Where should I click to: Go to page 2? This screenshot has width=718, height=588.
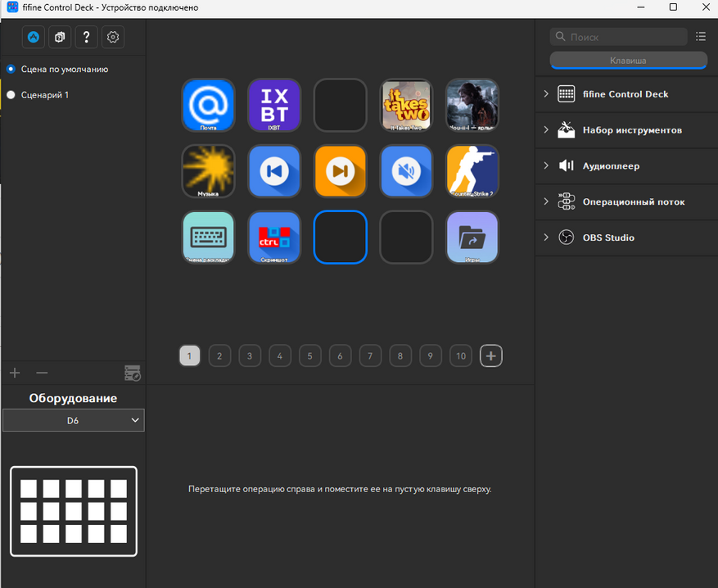[x=219, y=355]
